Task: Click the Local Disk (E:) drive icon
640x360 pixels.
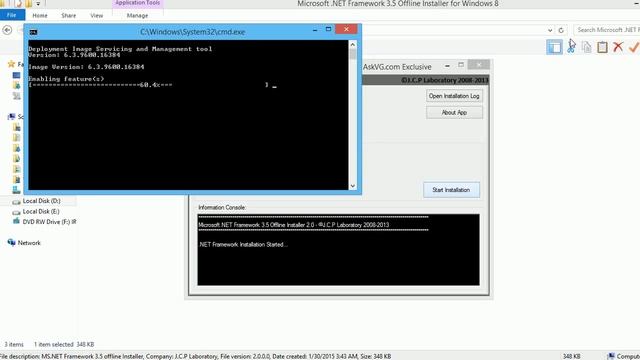Action: tap(16, 212)
